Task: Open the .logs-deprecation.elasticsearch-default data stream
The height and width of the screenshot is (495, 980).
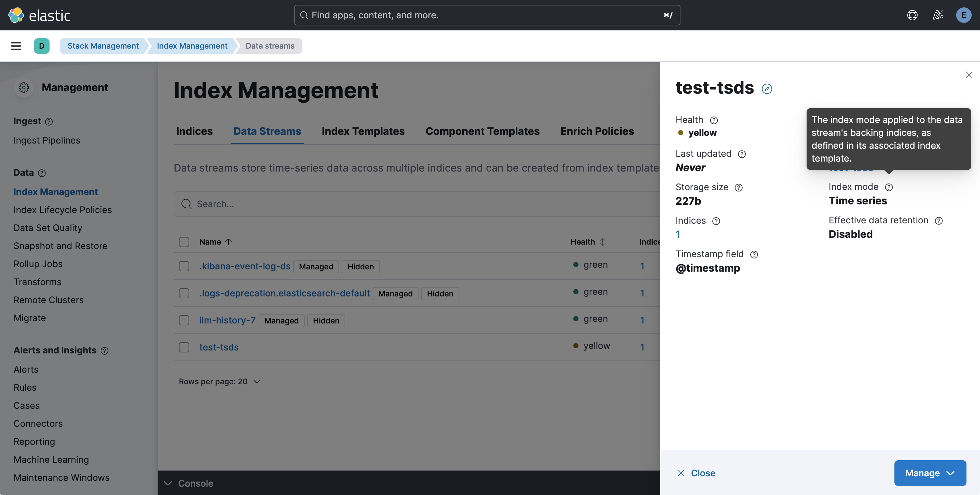Action: pos(284,293)
